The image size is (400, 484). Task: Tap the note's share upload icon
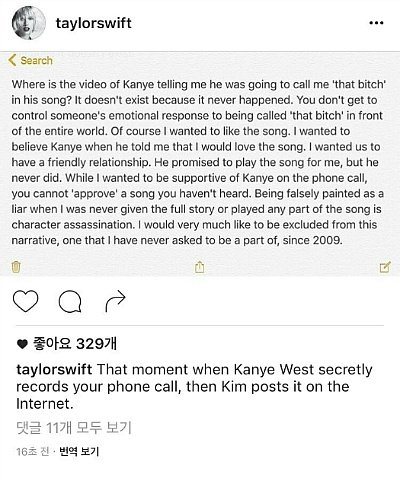point(199,267)
